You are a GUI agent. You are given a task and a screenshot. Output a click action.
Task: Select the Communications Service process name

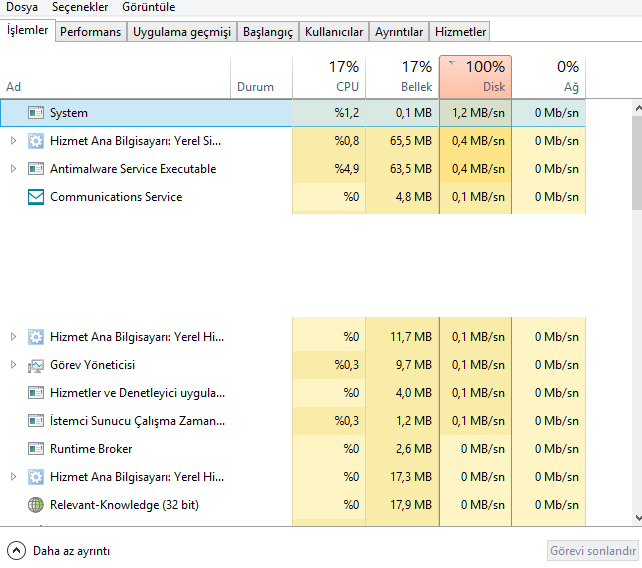click(116, 197)
